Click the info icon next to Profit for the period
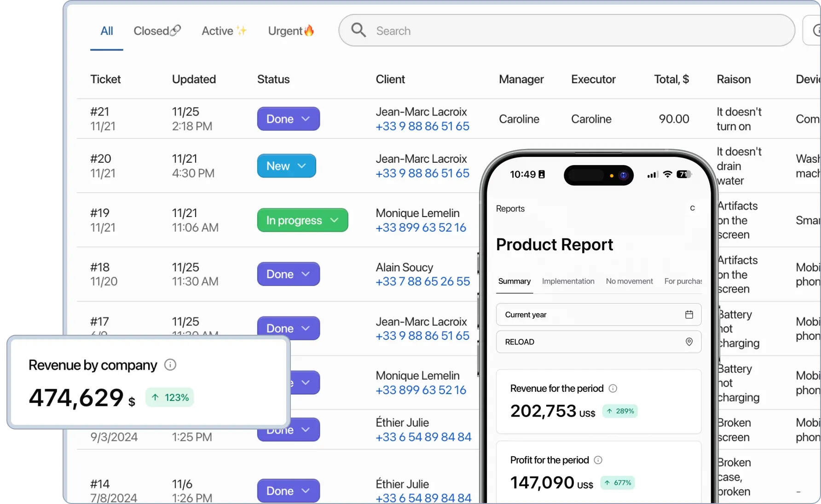The image size is (821, 504). coord(598,460)
